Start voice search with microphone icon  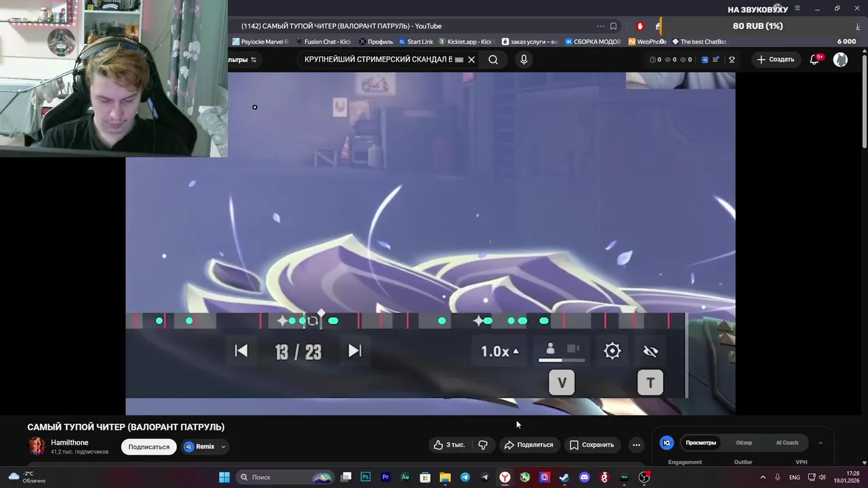(524, 60)
